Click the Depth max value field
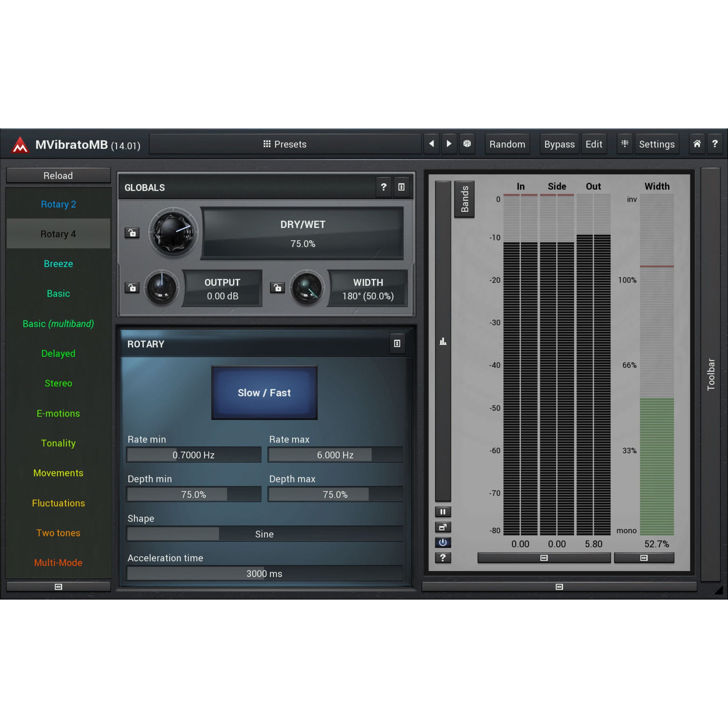 (x=335, y=494)
